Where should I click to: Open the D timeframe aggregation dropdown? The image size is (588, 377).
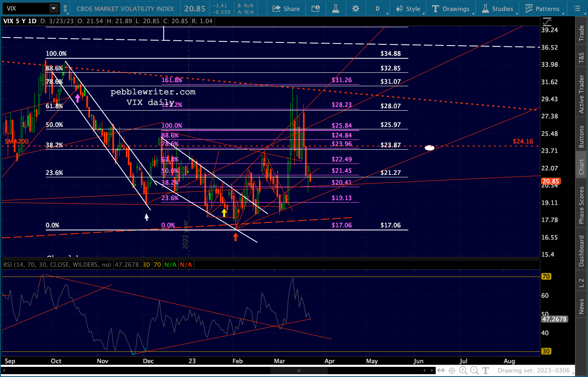(x=377, y=9)
